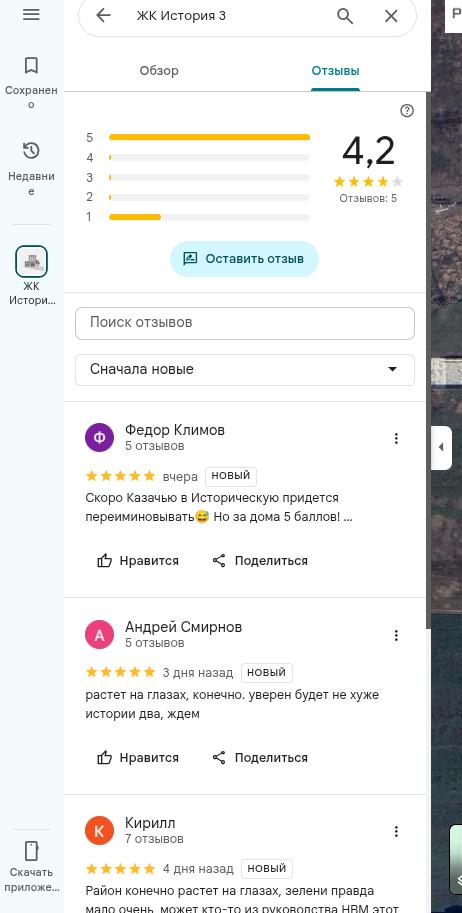Select ЖК История thumbnail in sidebar
The image size is (462, 913).
point(31,261)
